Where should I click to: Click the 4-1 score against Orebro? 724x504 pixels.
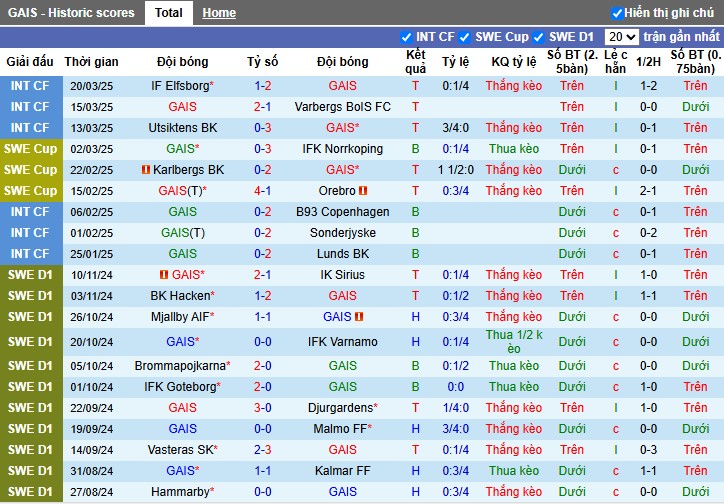pos(262,191)
